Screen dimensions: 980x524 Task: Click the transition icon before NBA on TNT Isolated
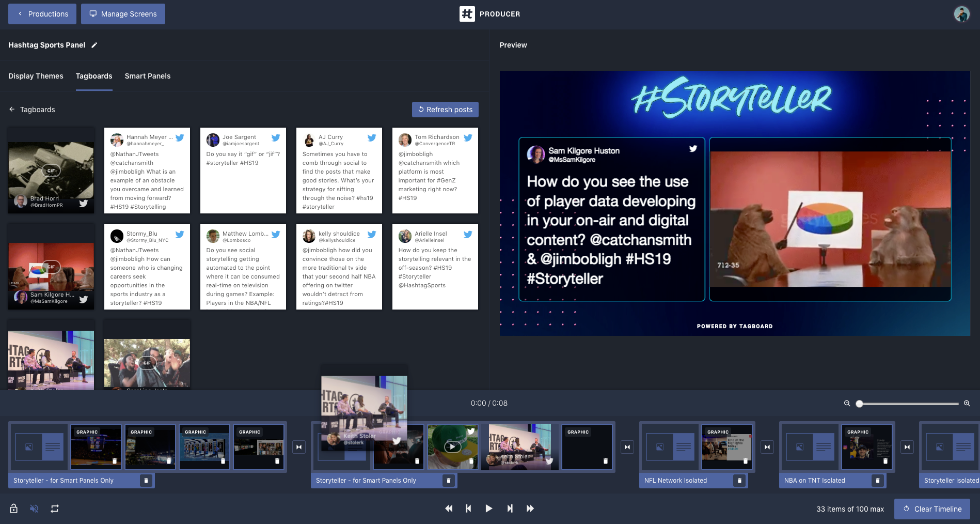click(x=767, y=447)
